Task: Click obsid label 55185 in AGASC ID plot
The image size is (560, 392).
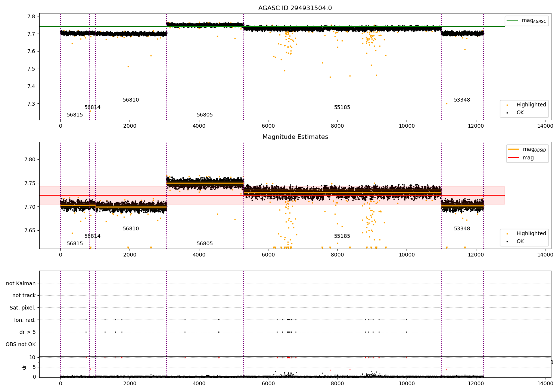Action: click(342, 108)
